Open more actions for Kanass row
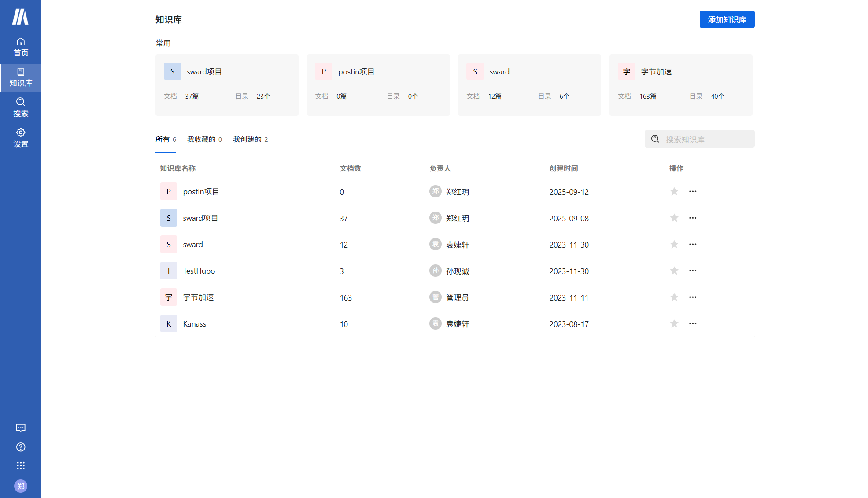Screen dimensions: 868x498 [x=693, y=323]
